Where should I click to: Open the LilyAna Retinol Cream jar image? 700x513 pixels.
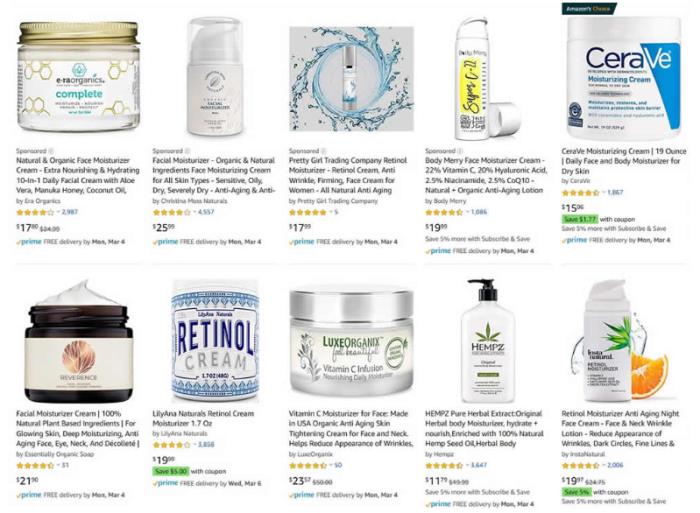tap(215, 341)
